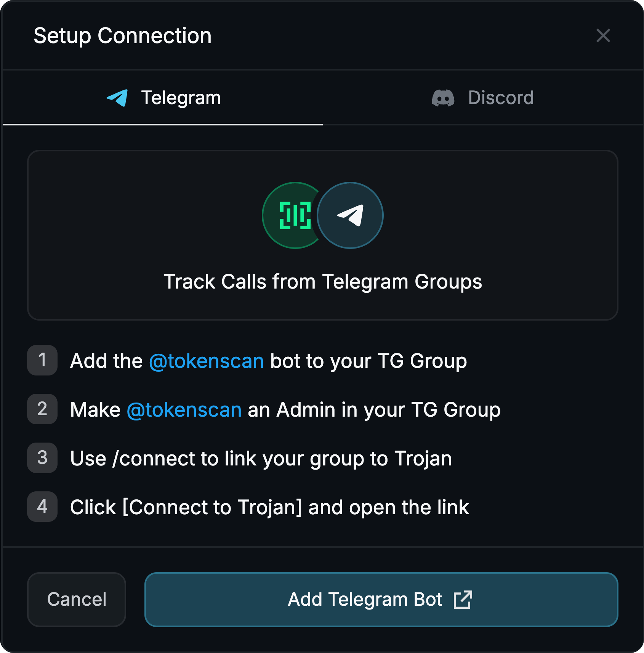Click the Telegram circle icon in the banner
Image resolution: width=644 pixels, height=653 pixels.
[351, 215]
